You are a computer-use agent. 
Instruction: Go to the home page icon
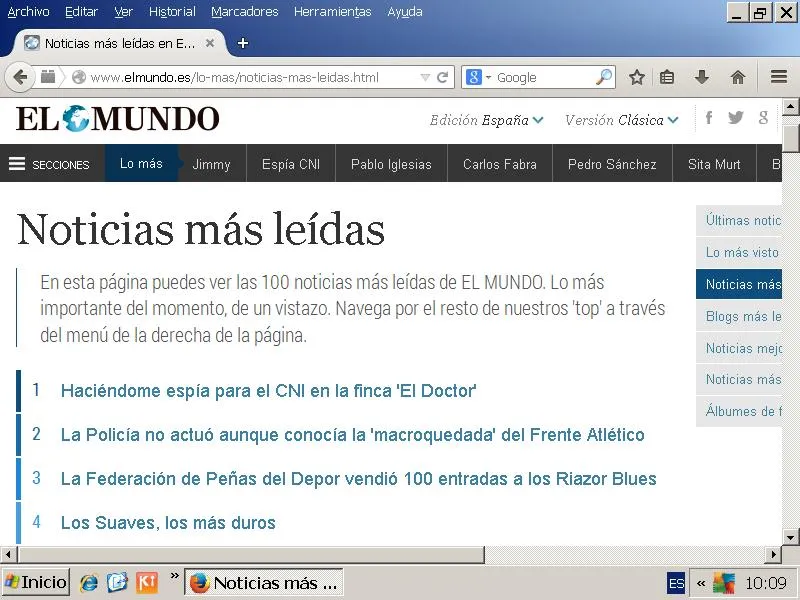[738, 78]
